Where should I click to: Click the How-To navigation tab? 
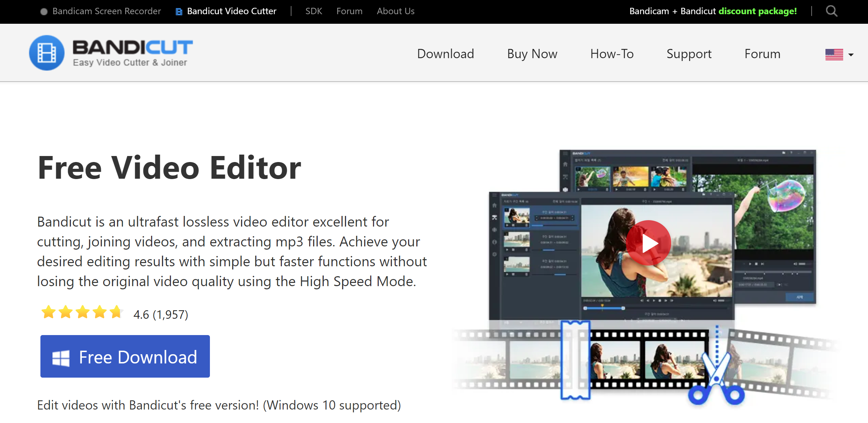(x=611, y=54)
